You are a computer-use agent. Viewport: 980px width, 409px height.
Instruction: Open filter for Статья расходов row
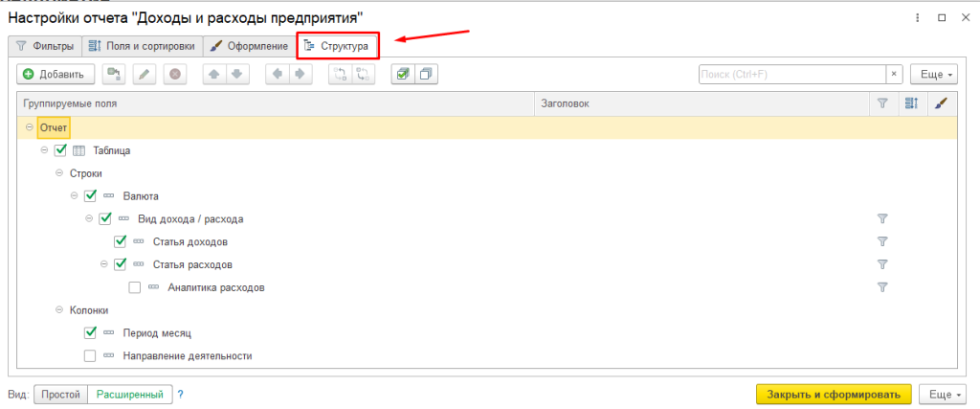click(882, 264)
